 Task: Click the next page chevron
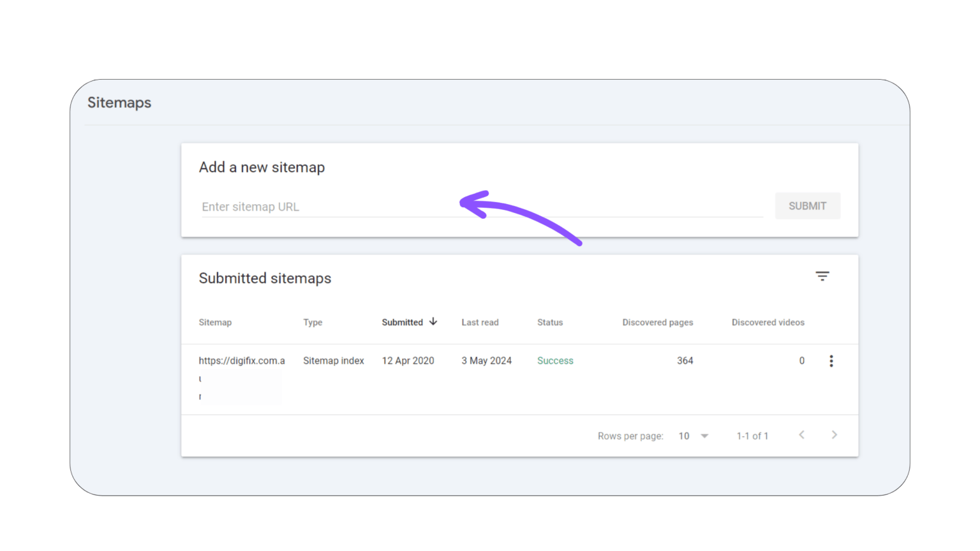tap(835, 434)
